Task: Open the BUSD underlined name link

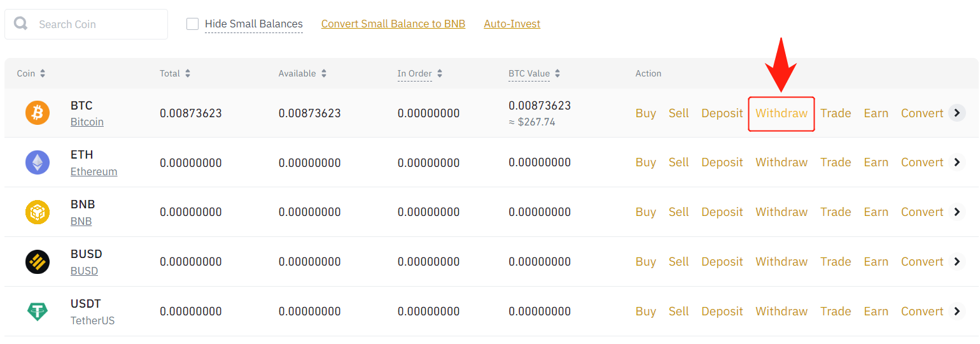Action: click(85, 271)
